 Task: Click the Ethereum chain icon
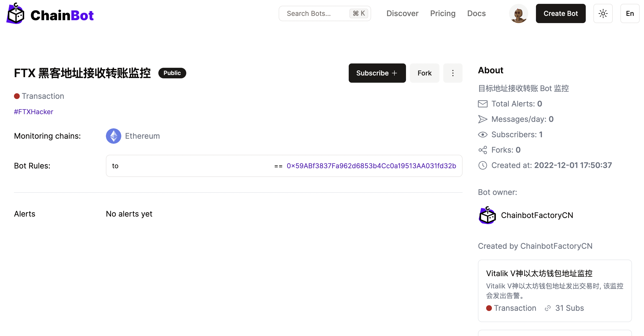[114, 136]
